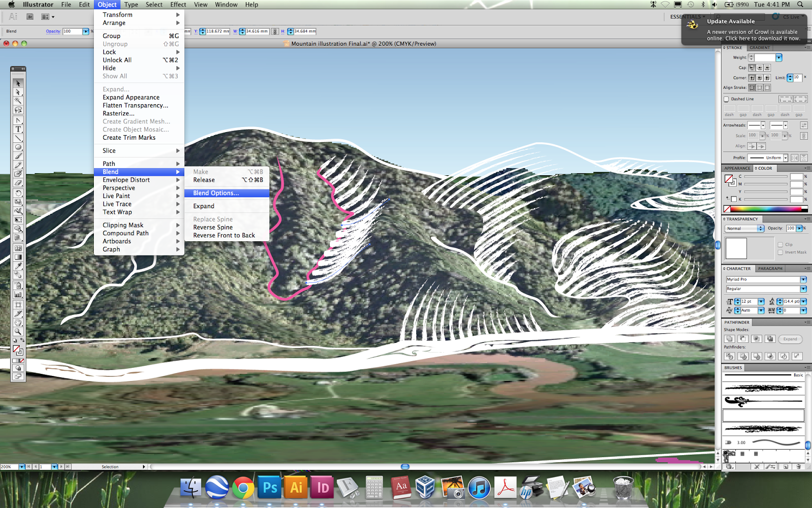Align stroke to outside

pos(767,87)
